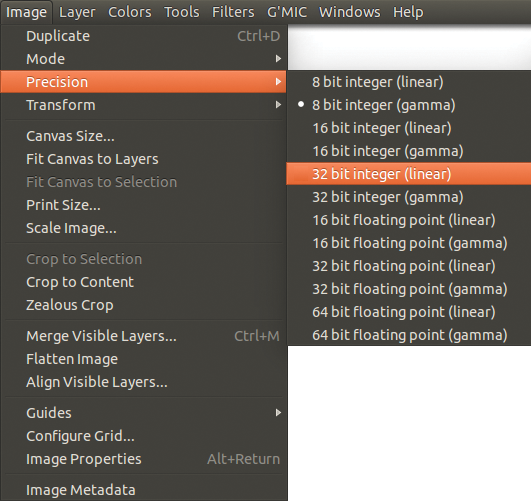Choose Scale Image... entry

(x=144, y=228)
